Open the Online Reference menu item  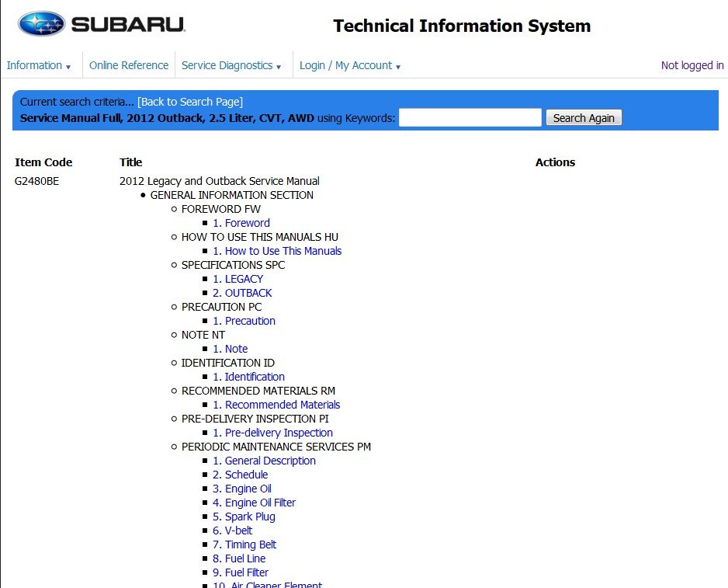coord(129,65)
